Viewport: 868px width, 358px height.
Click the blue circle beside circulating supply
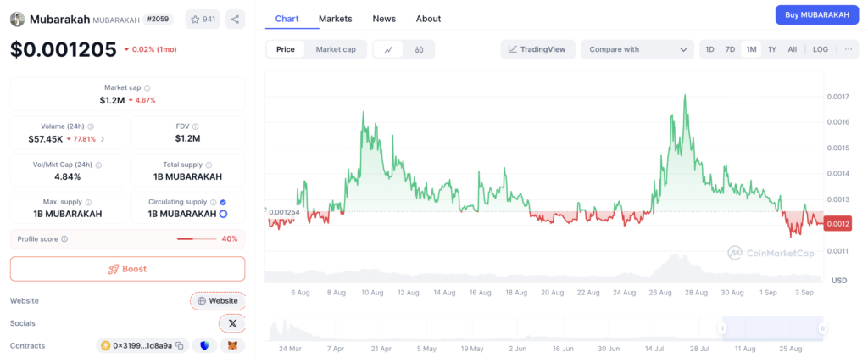(223, 214)
